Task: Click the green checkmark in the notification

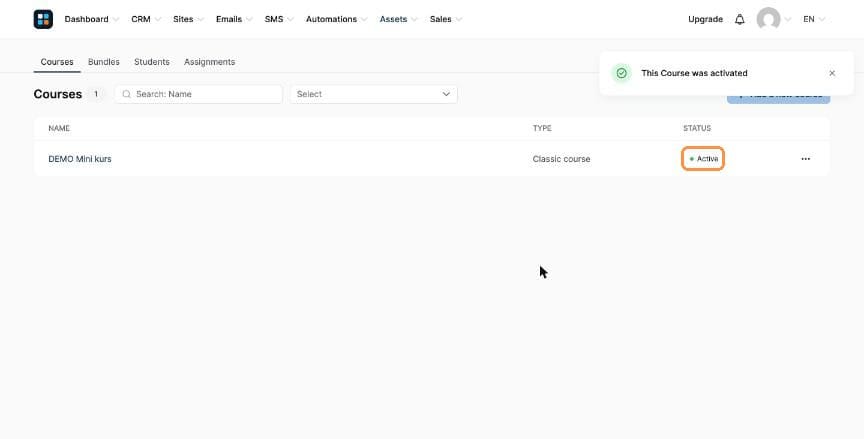Action: coord(622,73)
